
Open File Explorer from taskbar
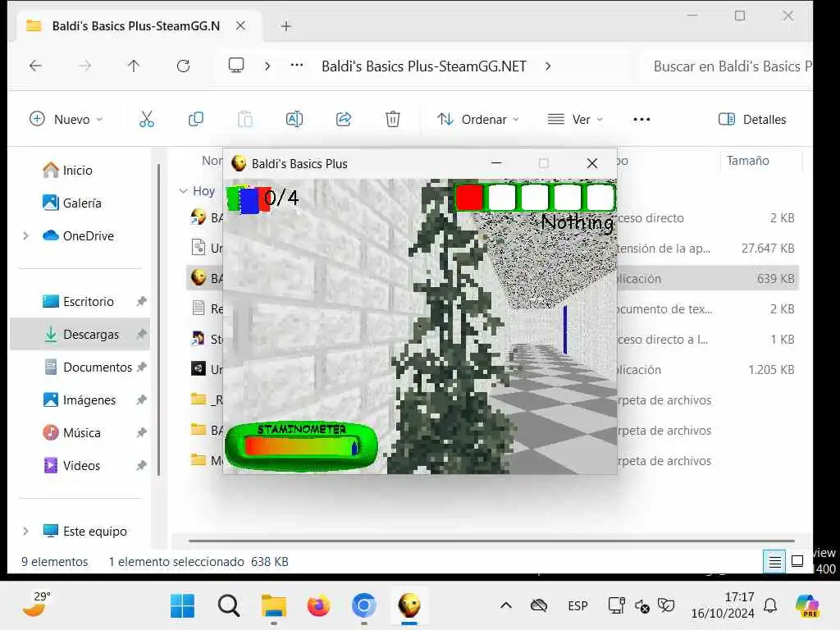pos(274,606)
